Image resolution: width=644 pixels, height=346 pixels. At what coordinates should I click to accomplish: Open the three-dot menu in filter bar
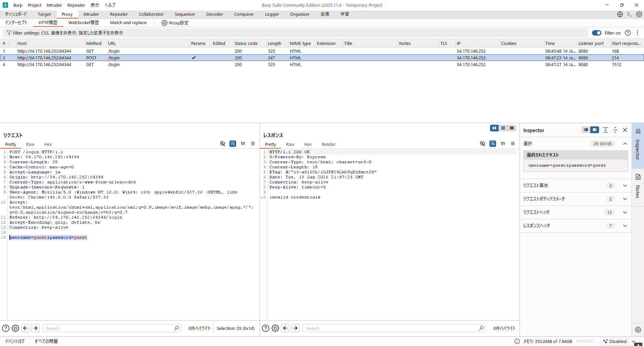click(638, 33)
